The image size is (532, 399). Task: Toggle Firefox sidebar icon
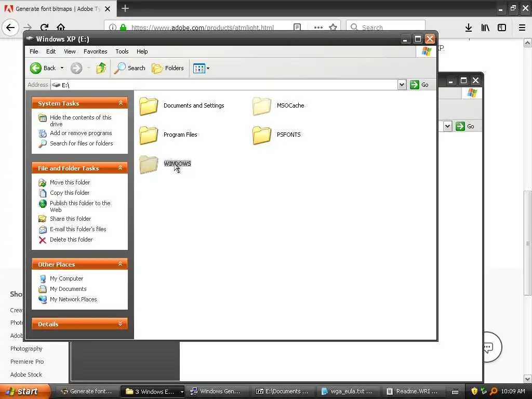[x=502, y=28]
